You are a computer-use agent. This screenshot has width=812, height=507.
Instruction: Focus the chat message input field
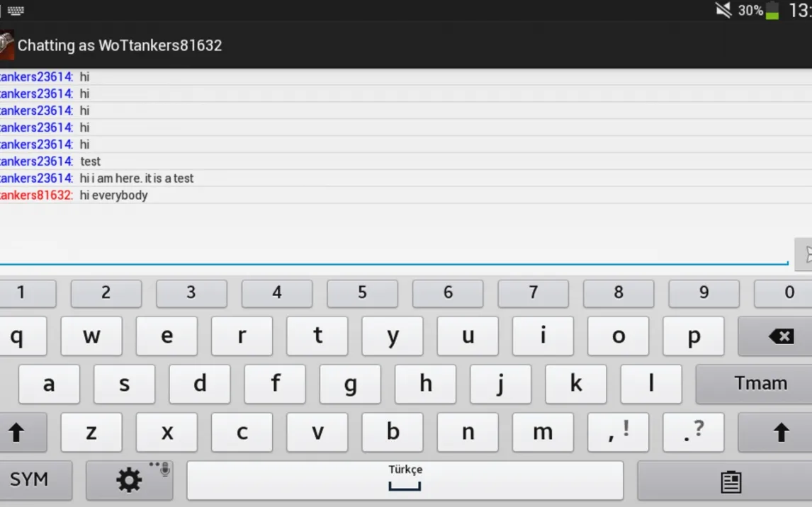point(394,253)
